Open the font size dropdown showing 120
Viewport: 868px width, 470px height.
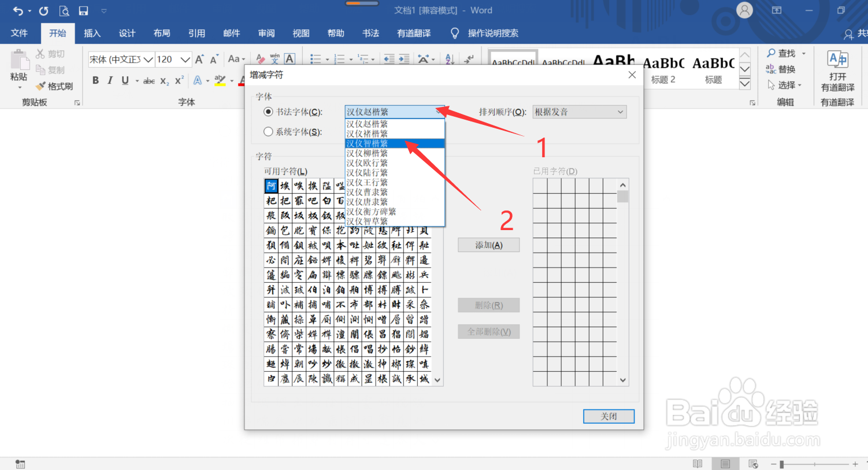point(185,59)
